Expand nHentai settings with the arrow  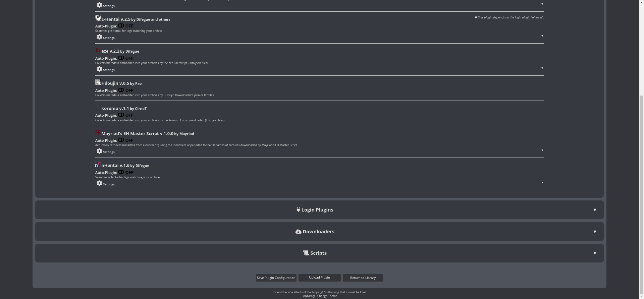(542, 182)
